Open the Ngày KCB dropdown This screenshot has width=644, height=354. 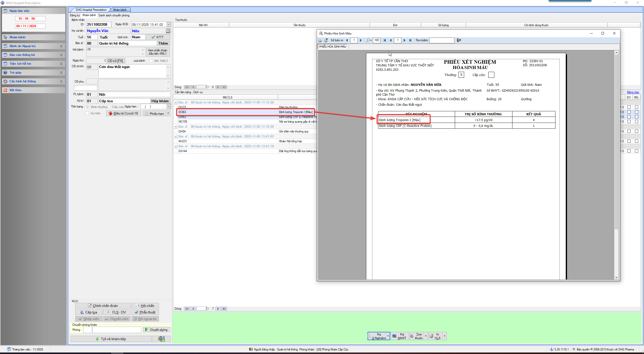click(169, 24)
